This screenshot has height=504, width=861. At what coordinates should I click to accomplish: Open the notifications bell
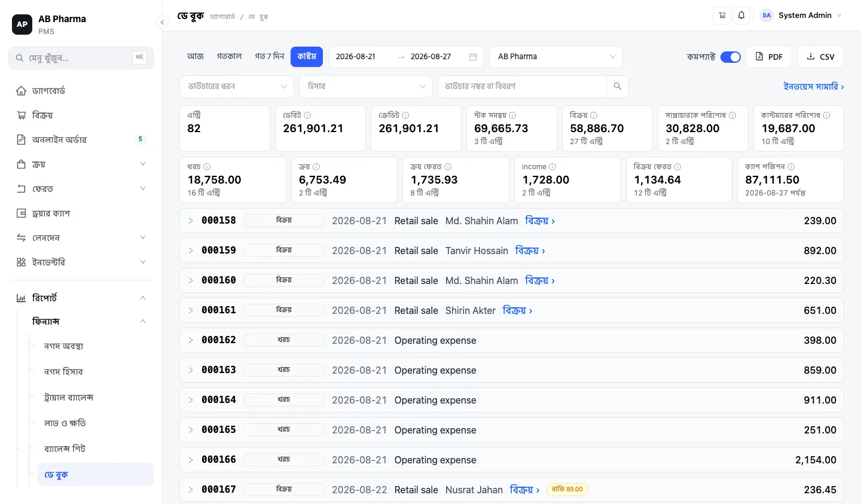point(741,16)
